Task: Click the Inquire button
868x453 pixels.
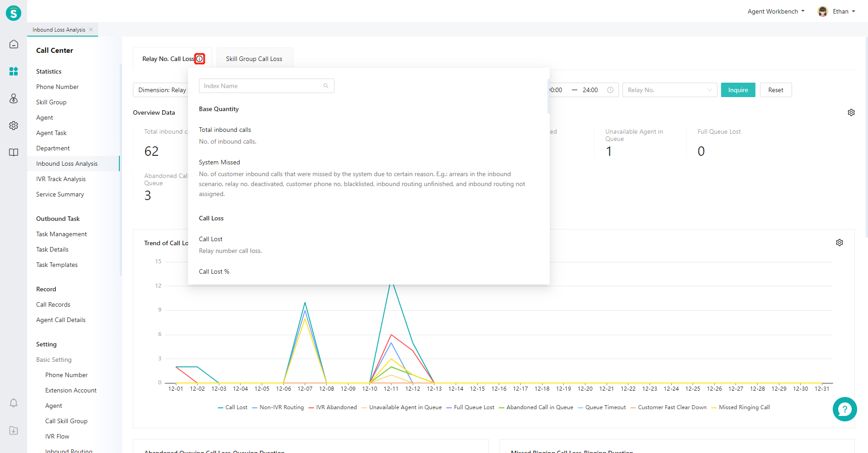Action: 738,90
